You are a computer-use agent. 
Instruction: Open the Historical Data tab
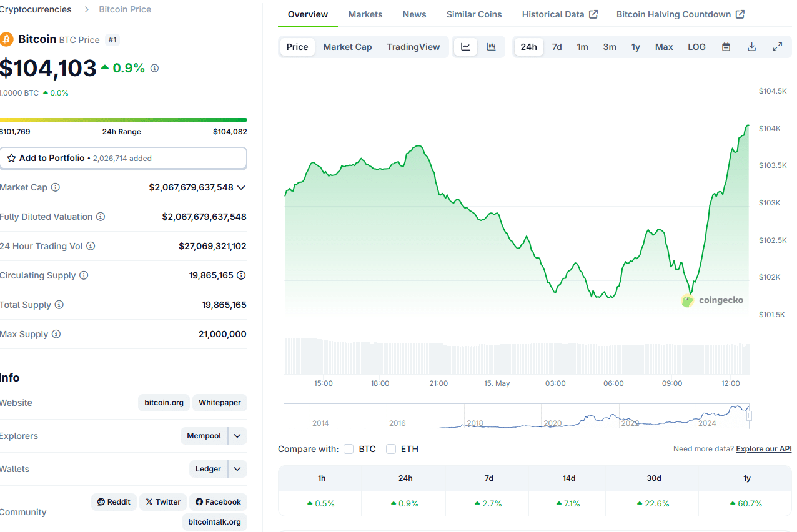(x=560, y=14)
